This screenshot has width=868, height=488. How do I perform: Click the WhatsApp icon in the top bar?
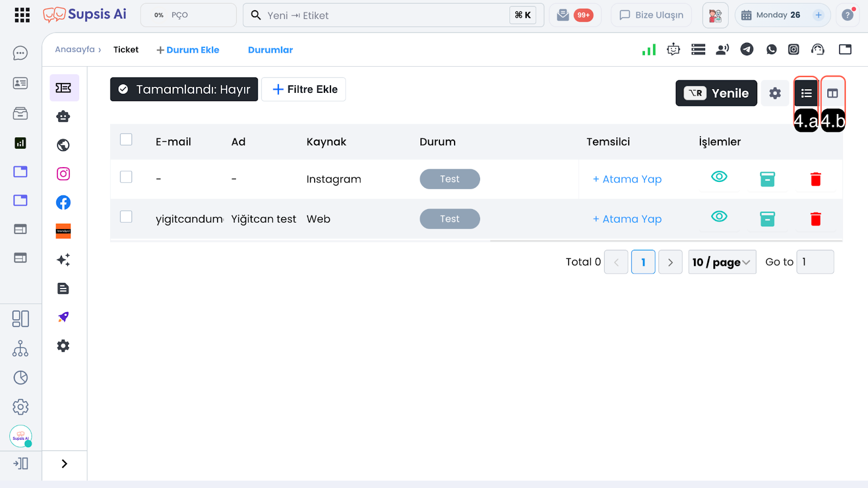(x=771, y=49)
